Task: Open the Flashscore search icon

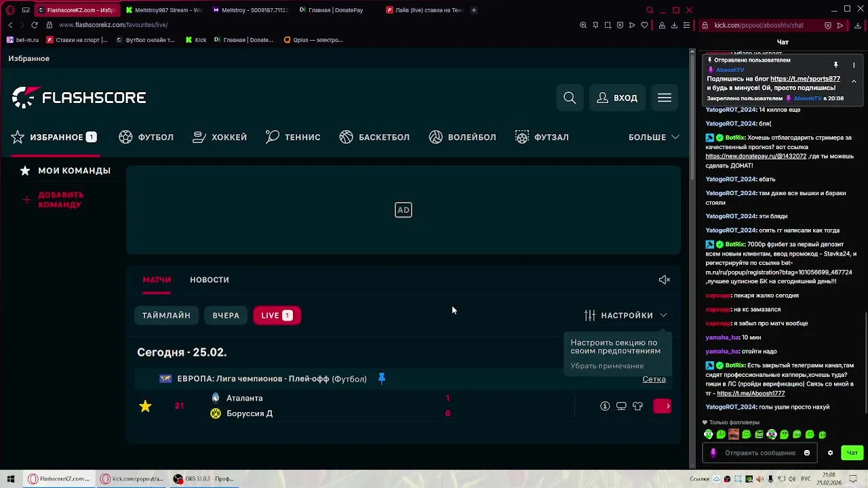Action: (x=570, y=98)
